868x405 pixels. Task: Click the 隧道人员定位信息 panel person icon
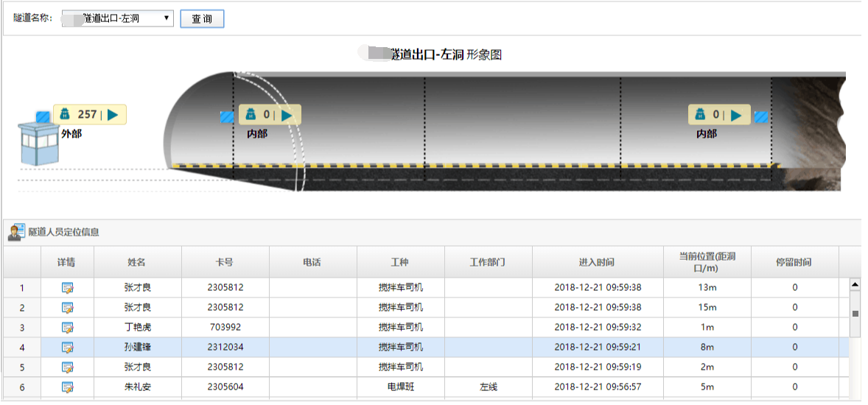tap(16, 233)
